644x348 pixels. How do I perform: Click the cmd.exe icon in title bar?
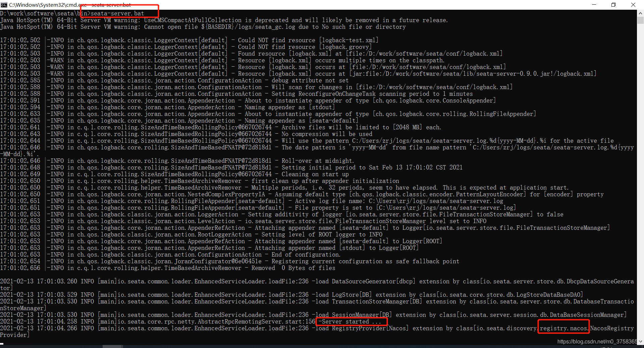4,5
